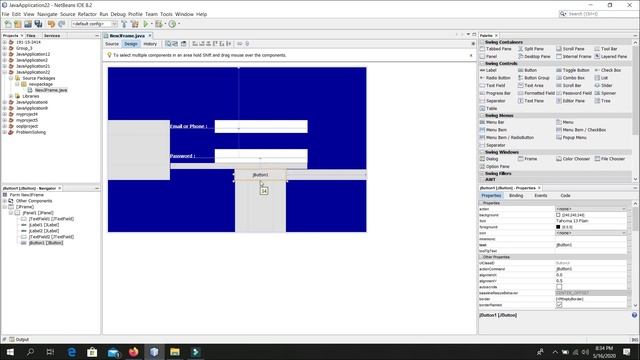This screenshot has width=640, height=360.
Task: Switch to the History editor view
Action: [150, 44]
